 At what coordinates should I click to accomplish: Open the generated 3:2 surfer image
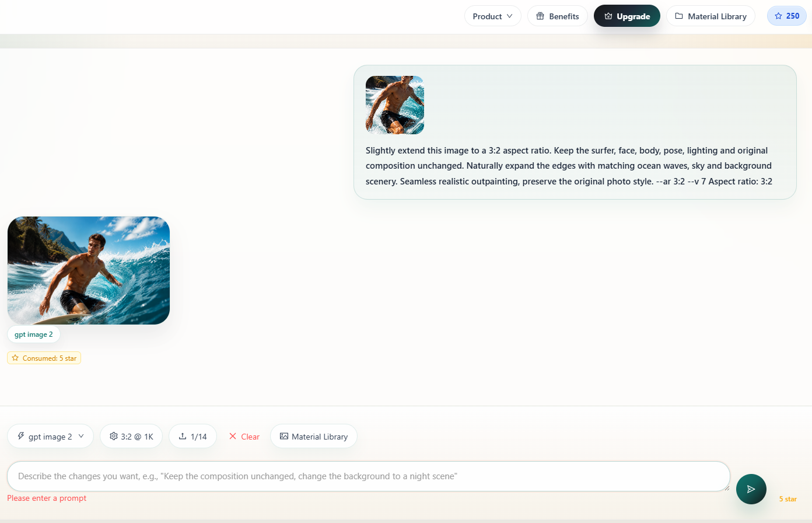pos(89,270)
